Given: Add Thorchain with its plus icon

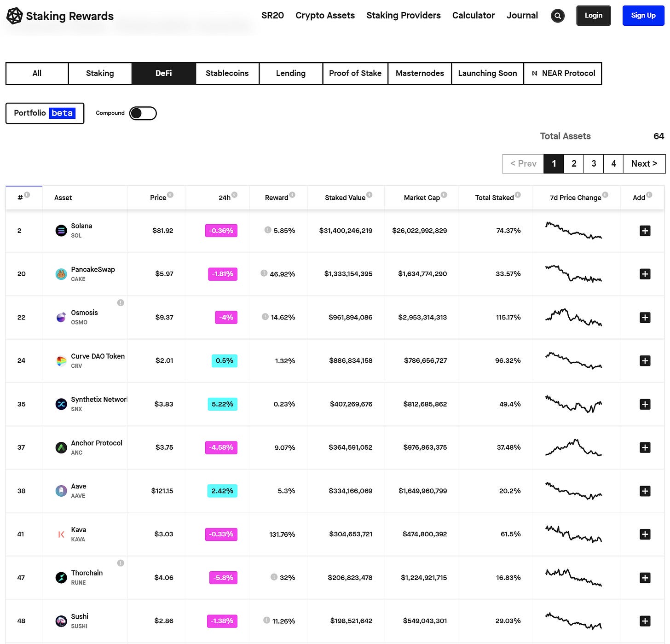Looking at the screenshot, I should pyautogui.click(x=645, y=578).
